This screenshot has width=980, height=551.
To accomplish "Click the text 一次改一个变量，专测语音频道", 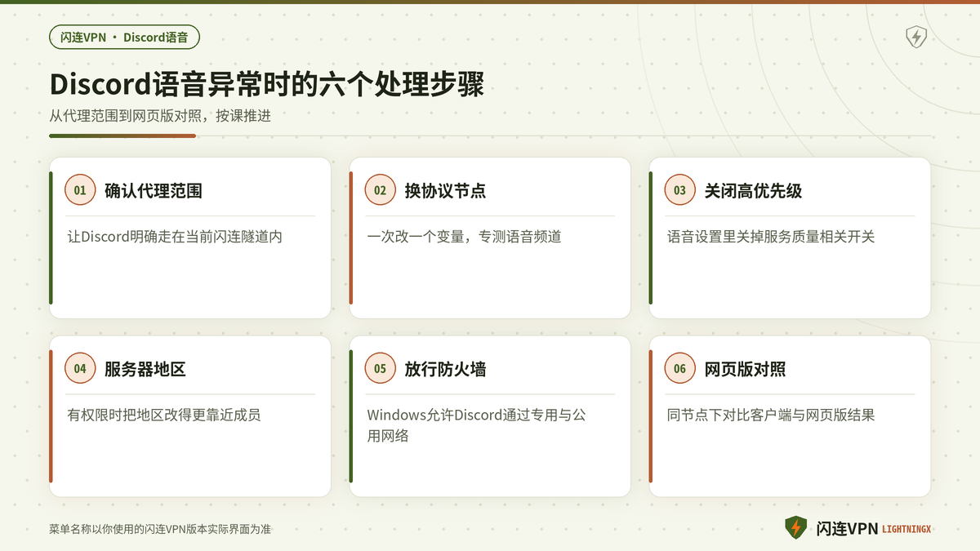I will pos(464,237).
